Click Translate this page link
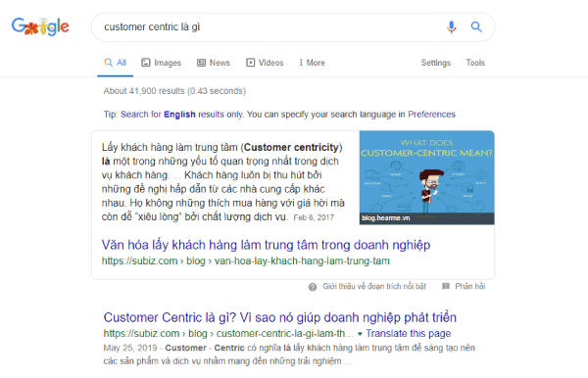 [x=409, y=333]
